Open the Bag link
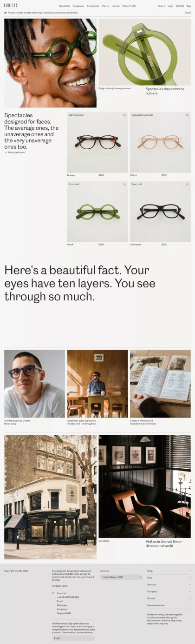 (x=189, y=6)
